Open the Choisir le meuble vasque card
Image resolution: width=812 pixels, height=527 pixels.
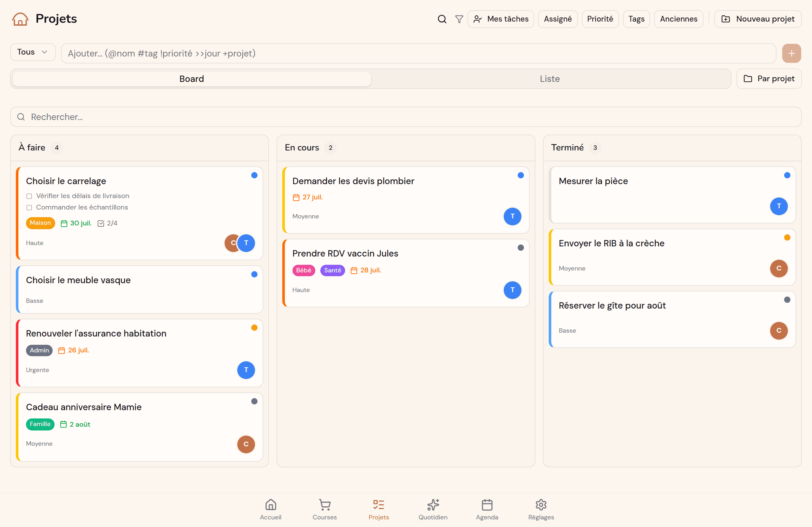[x=140, y=290]
